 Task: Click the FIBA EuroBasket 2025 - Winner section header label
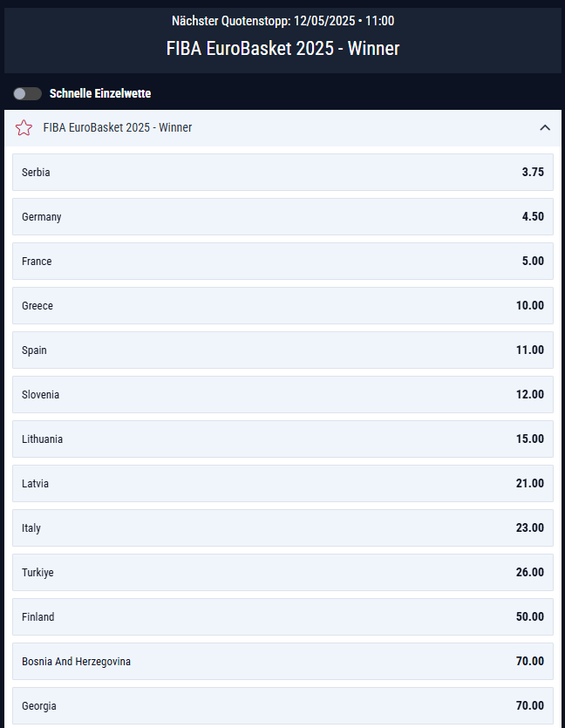pyautogui.click(x=118, y=127)
